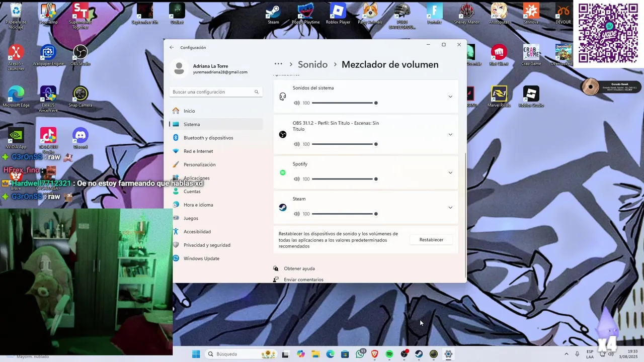Viewport: 644px width, 362px height.
Task: Expand the Spotify row chevron
Action: 450,172
